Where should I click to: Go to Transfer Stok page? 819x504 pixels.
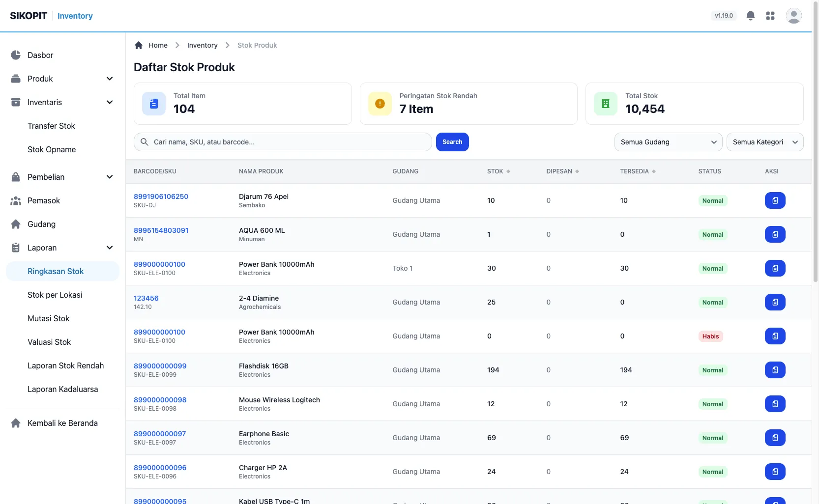[51, 126]
